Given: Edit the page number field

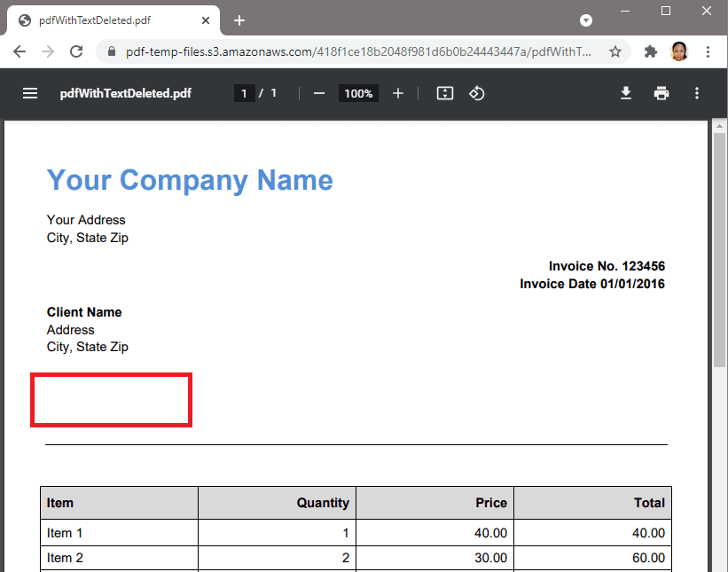Looking at the screenshot, I should [244, 93].
